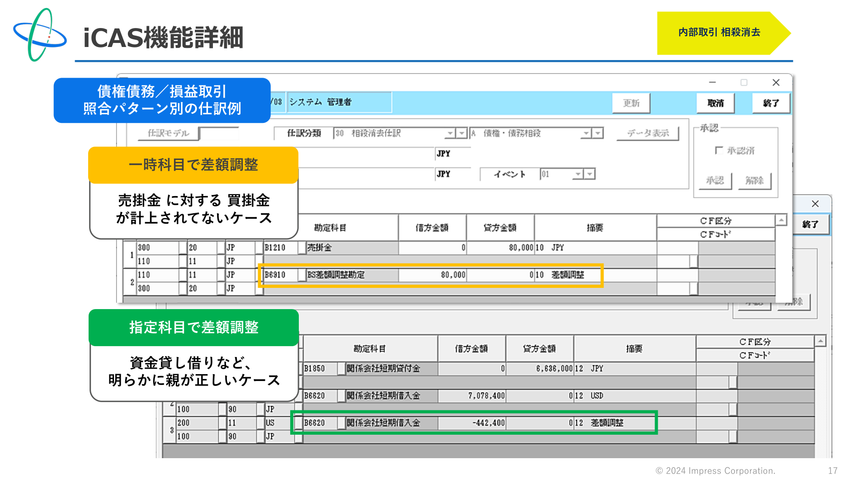Click the lookup button beside B6620 in the 7,078,400 row
The width and height of the screenshot is (868, 488).
[341, 396]
